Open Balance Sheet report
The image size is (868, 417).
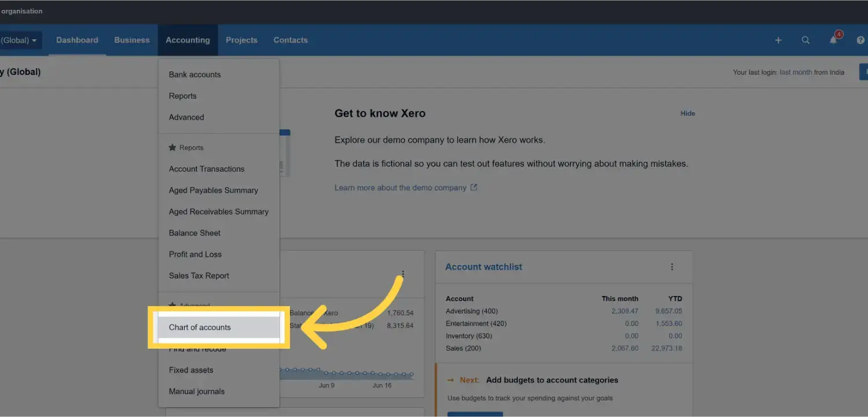219,233
